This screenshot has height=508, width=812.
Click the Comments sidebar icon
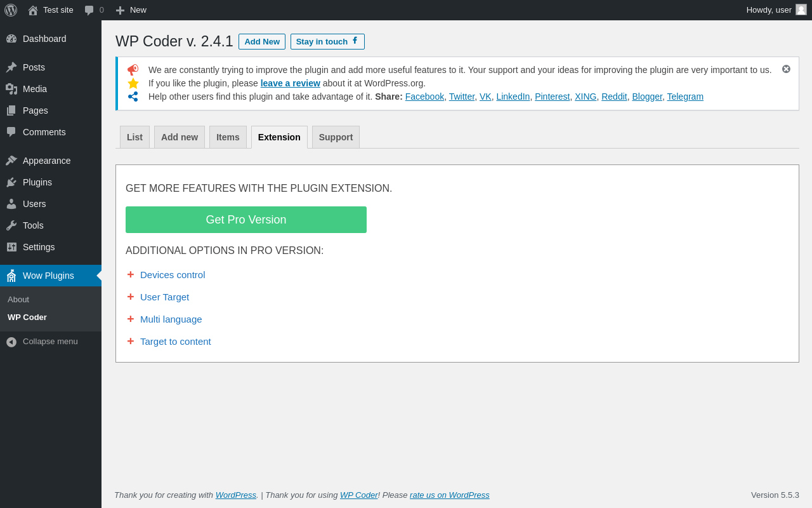[11, 132]
